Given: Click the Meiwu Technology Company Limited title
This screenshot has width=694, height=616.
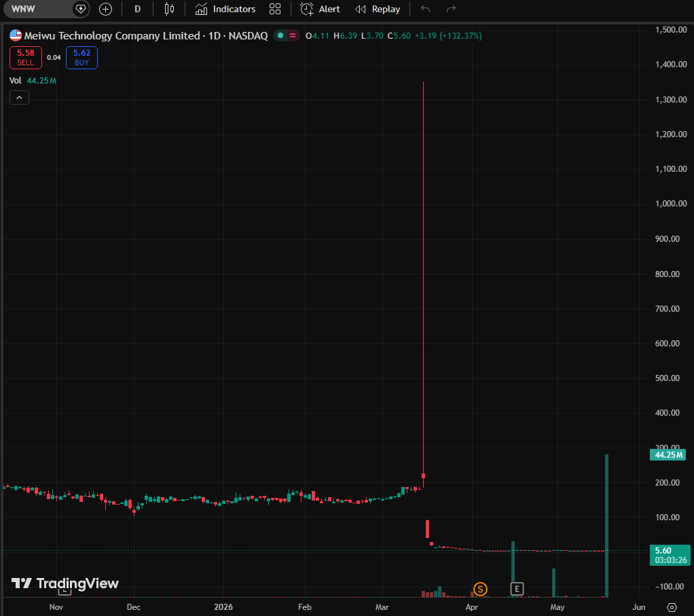Looking at the screenshot, I should (112, 36).
